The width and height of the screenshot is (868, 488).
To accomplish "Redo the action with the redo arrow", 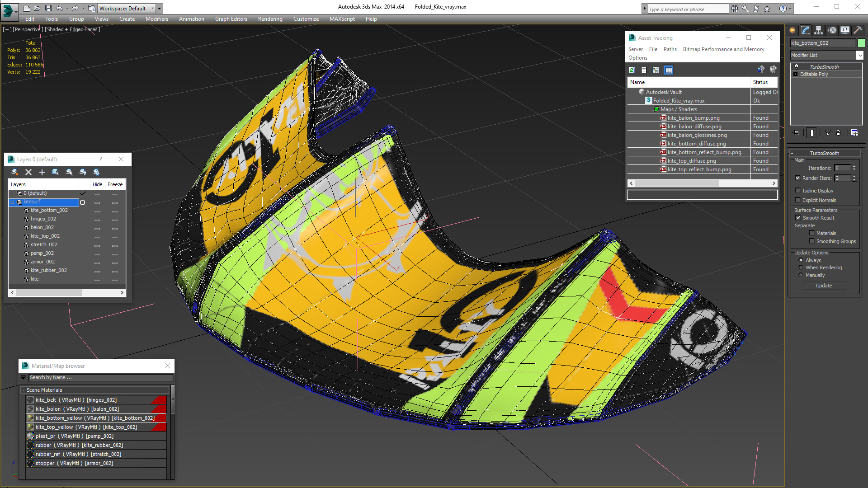I will (x=75, y=8).
